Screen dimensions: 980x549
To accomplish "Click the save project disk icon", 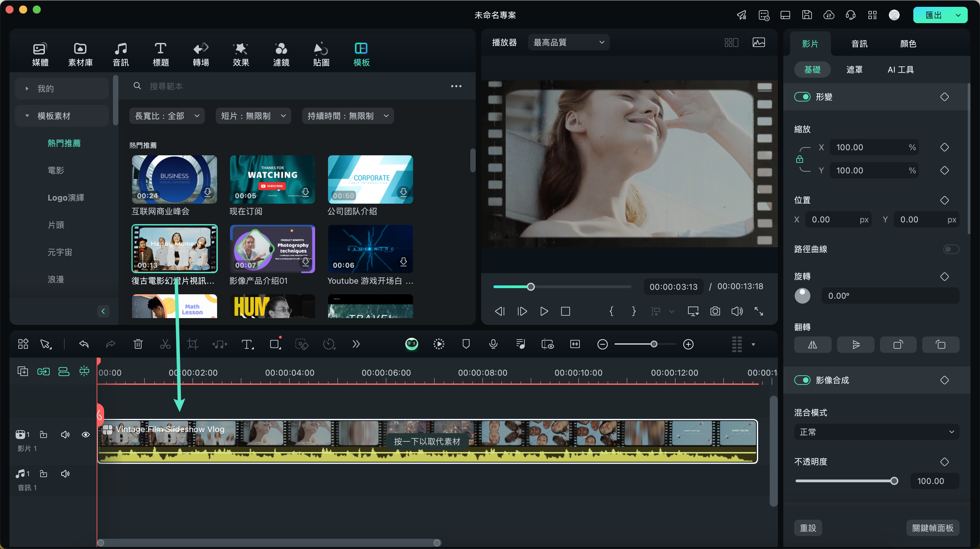I will click(x=806, y=15).
